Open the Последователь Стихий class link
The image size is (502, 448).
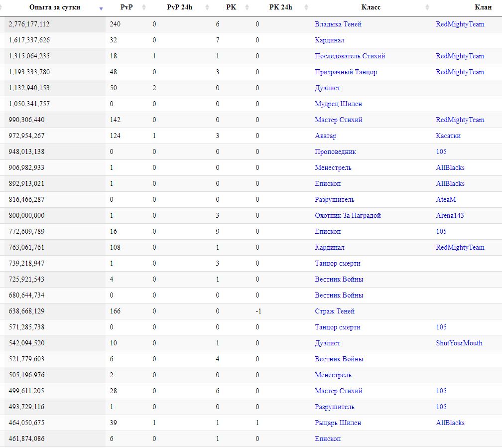350,56
